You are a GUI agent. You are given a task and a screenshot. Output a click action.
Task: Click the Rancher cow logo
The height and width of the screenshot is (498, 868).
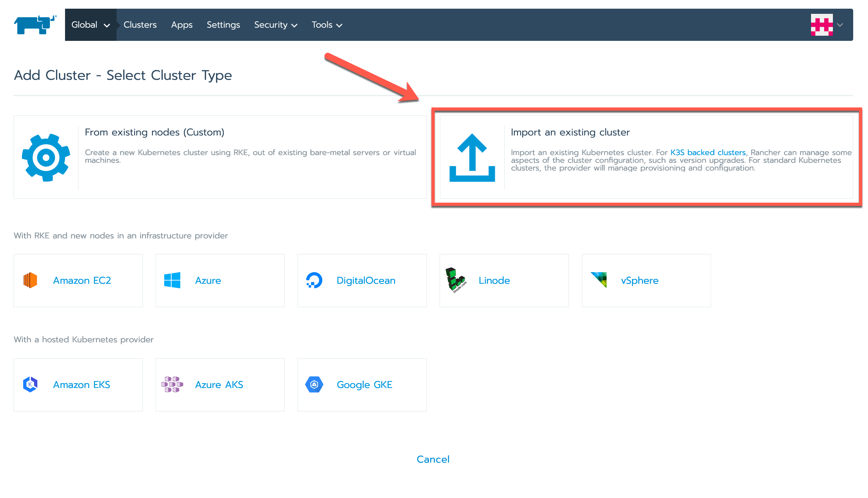35,25
